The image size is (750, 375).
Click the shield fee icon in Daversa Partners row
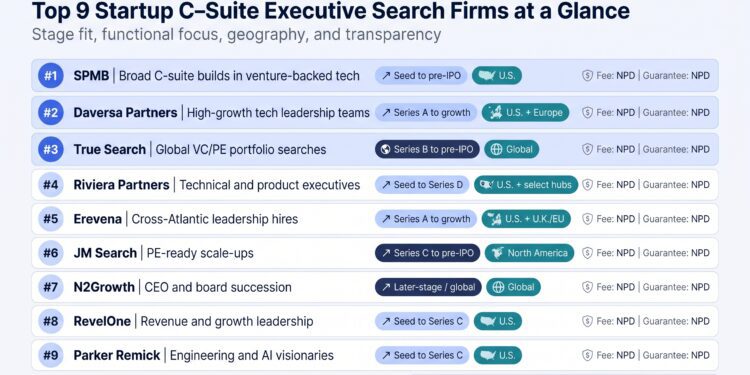[587, 112]
